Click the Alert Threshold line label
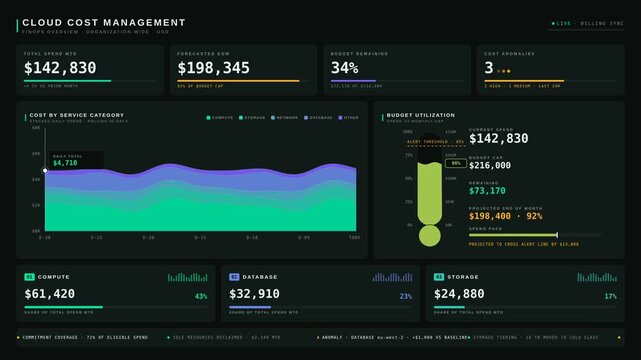The image size is (641, 360). pos(435,142)
